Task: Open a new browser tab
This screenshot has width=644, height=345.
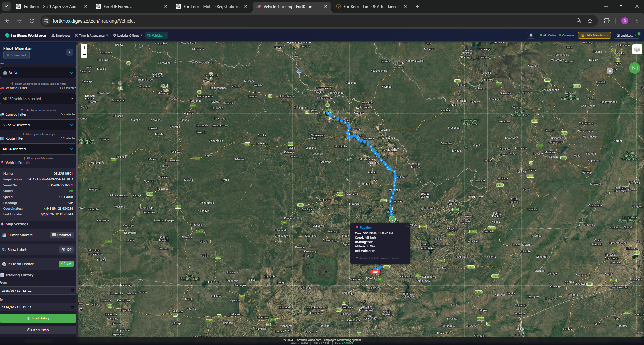Action: (x=418, y=6)
